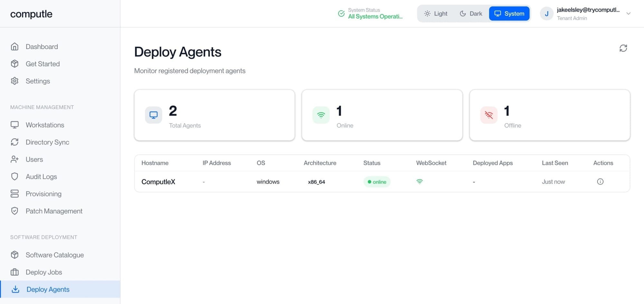Image resolution: width=644 pixels, height=304 pixels.
Task: Click the ComputleX hostname
Action: pos(158,182)
